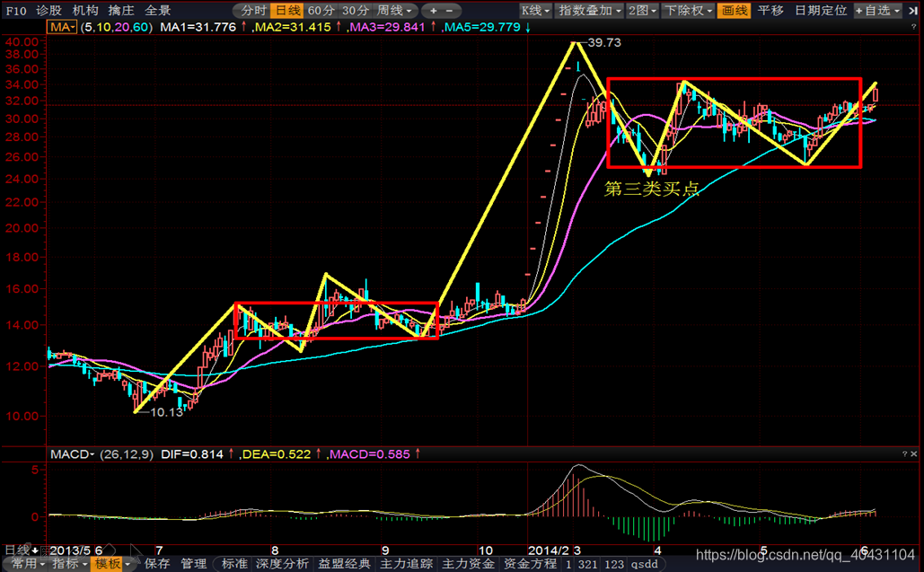
Task: Click the 10.13 low price label
Action: pos(167,412)
